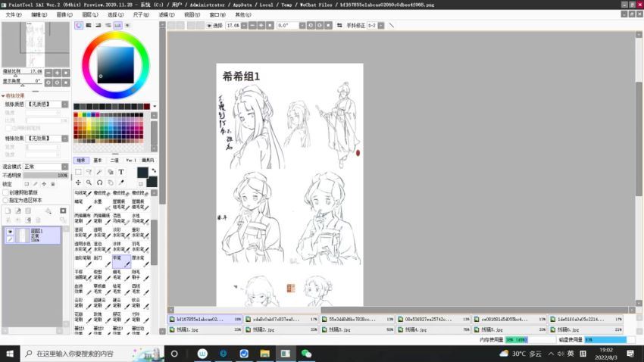The height and width of the screenshot is (362, 644).
Task: Reset canvas zoom in top toolbar
Action: tap(270, 26)
